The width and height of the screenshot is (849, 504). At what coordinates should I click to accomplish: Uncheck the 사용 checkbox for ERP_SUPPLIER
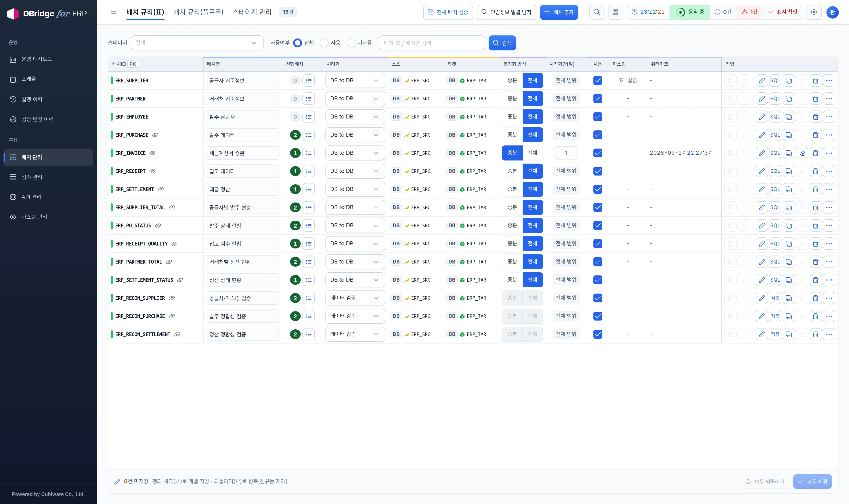(598, 80)
